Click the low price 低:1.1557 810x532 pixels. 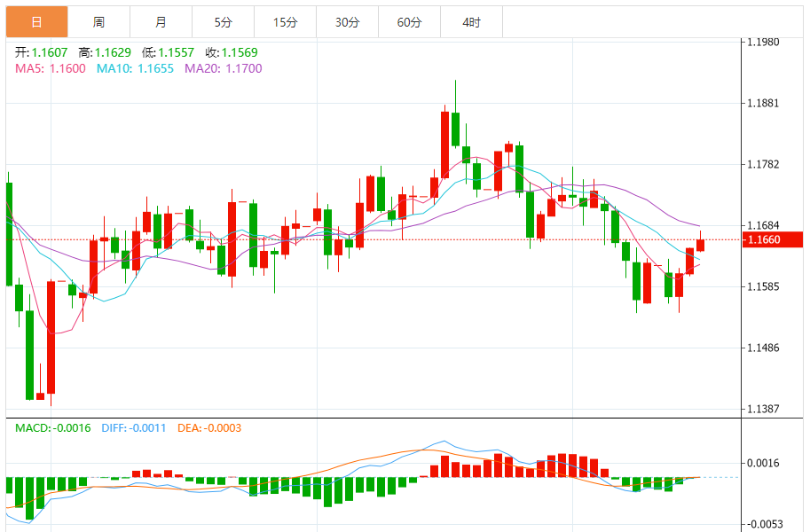point(168,52)
